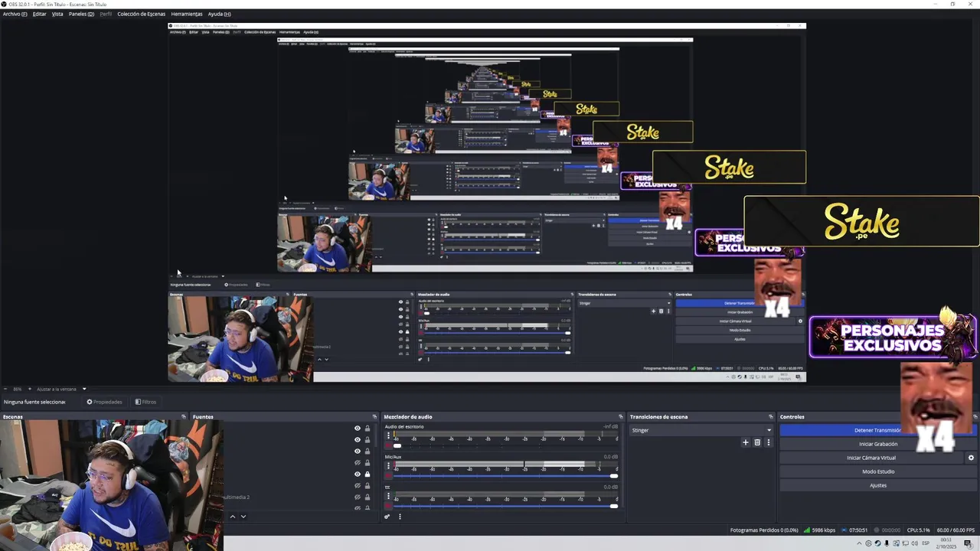Open the Archivo menu

[15, 14]
